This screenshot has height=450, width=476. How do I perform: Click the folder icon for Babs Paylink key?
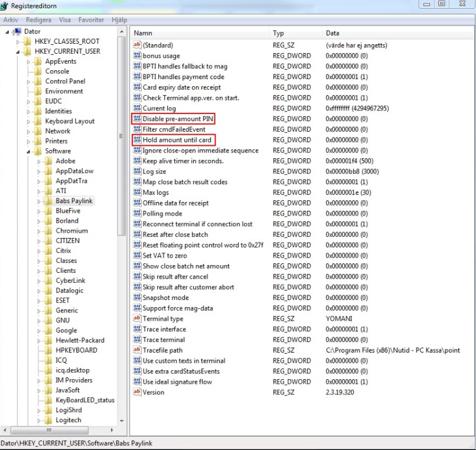coord(48,201)
